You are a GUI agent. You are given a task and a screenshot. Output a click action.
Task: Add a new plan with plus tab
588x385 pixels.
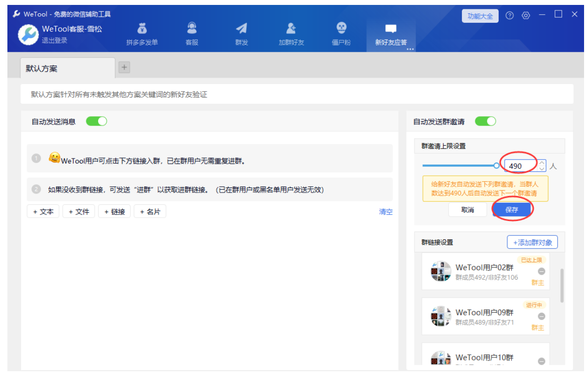click(x=124, y=67)
